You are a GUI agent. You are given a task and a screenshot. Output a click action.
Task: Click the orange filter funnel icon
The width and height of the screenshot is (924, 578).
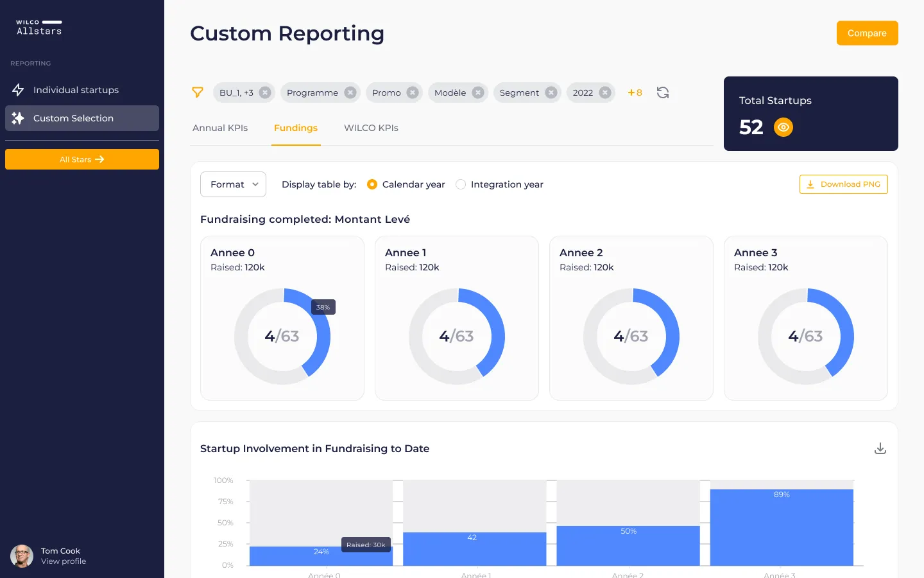pos(198,92)
